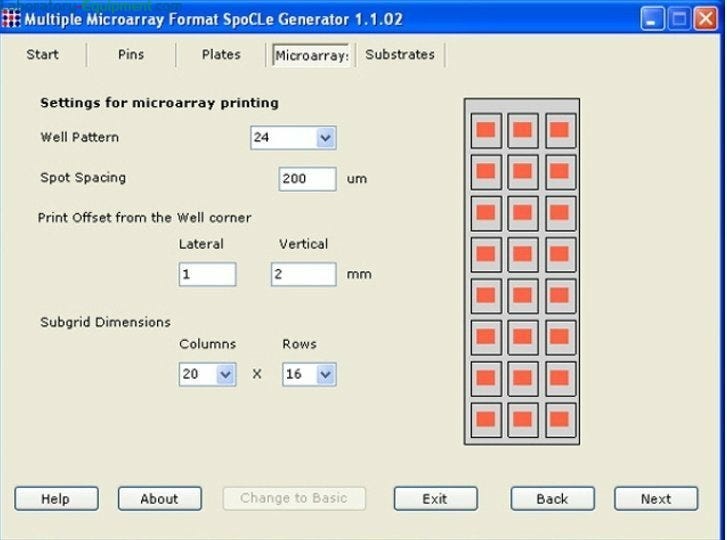
Task: Select the Microarray tab
Action: pos(311,56)
